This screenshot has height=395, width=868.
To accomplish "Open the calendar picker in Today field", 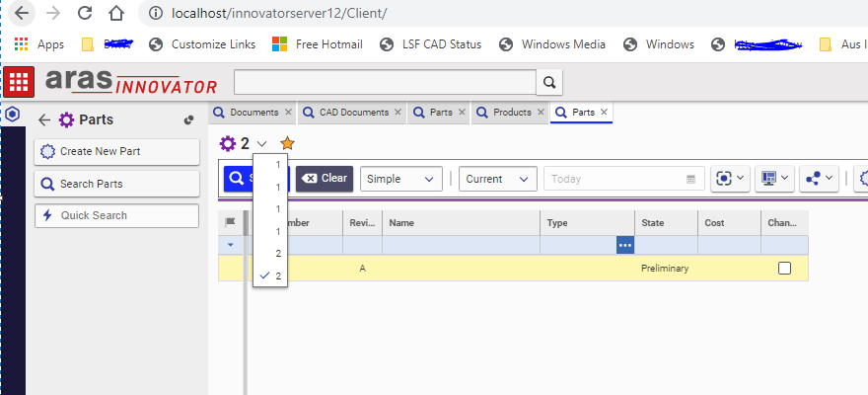I will point(690,179).
